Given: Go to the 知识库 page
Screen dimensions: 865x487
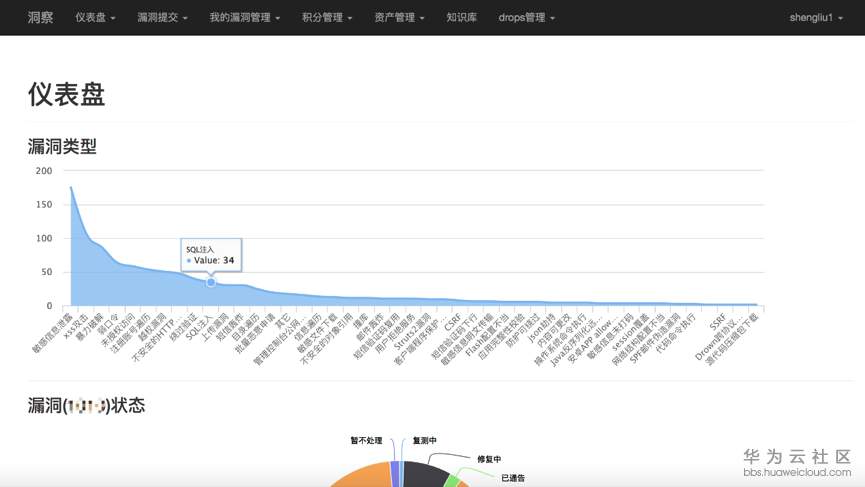Looking at the screenshot, I should pyautogui.click(x=461, y=18).
